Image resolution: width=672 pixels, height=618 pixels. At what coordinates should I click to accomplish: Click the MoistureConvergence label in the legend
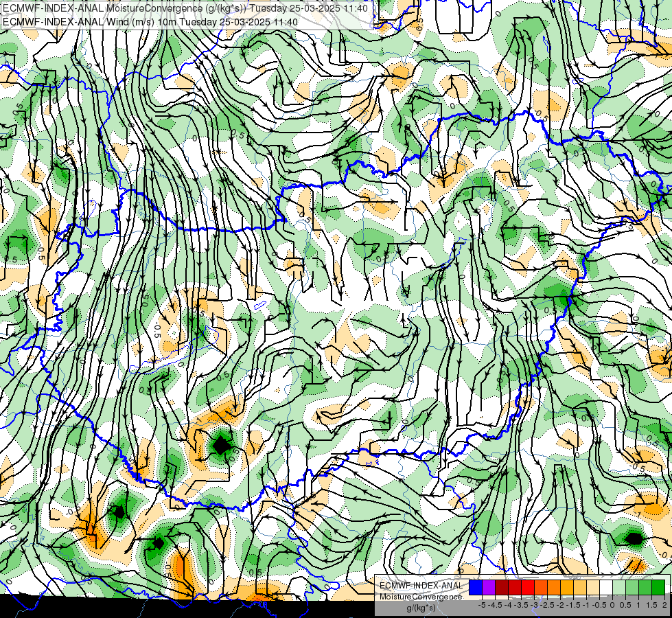click(x=421, y=597)
